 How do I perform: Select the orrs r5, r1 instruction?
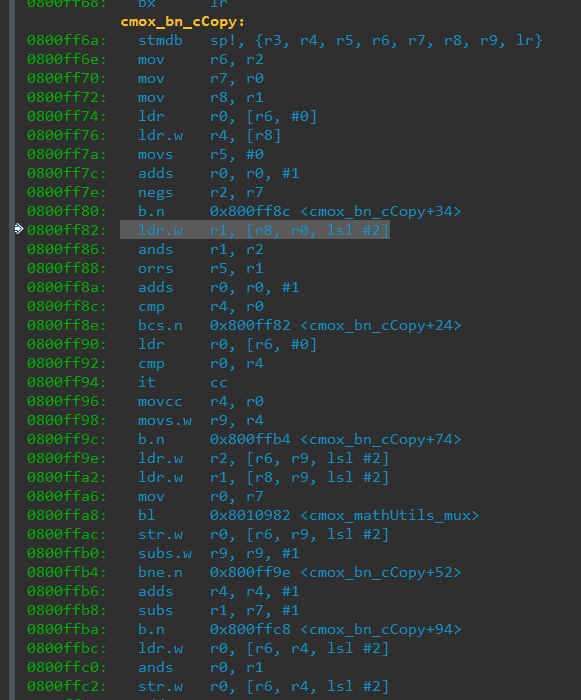(x=201, y=268)
